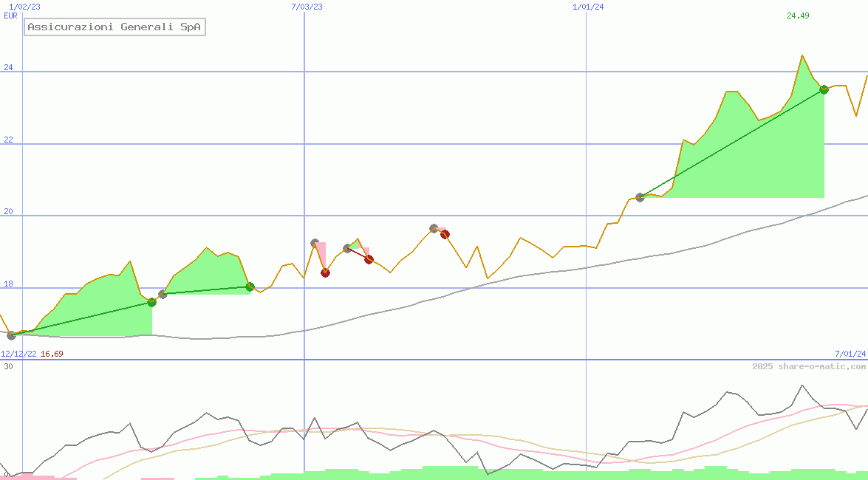
Task: Click the 24 price axis label
Action: tap(9, 67)
